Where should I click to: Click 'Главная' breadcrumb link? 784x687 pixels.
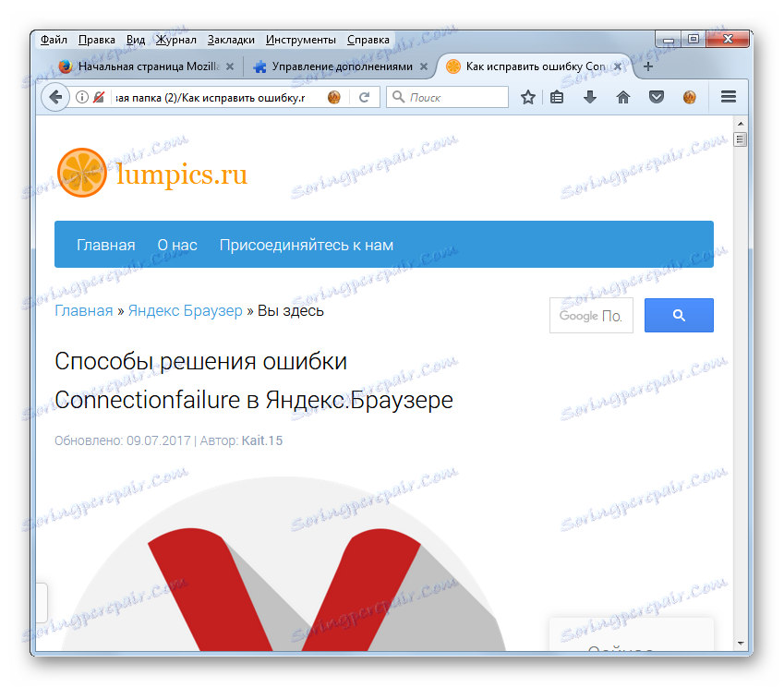83,310
